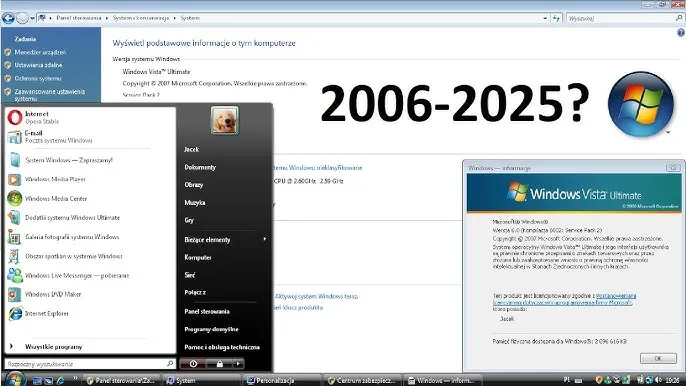This screenshot has width=686, height=386.
Task: Open Zaawansowane ustawienia systemu link
Action: [50, 95]
